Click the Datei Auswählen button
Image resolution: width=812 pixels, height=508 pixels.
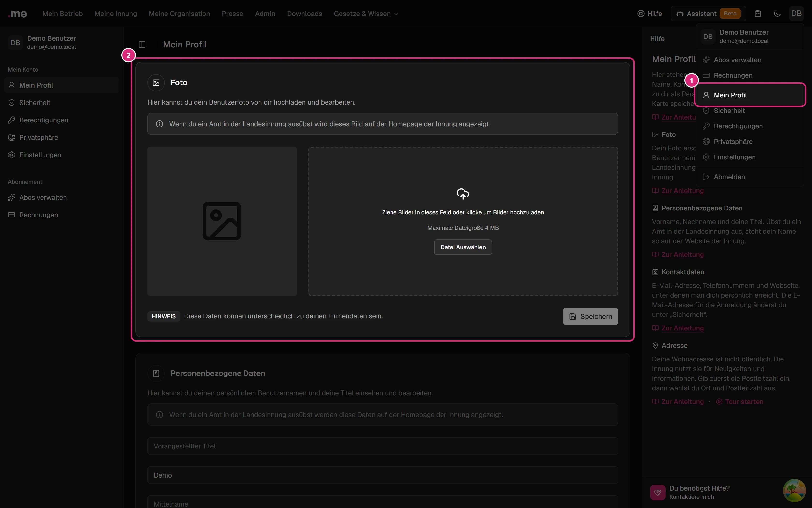point(463,247)
